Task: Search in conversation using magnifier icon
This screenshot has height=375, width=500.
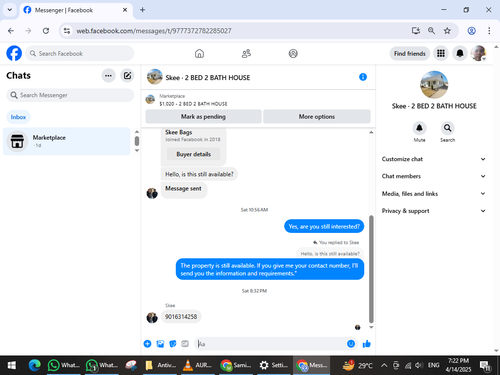Action: pyautogui.click(x=447, y=128)
